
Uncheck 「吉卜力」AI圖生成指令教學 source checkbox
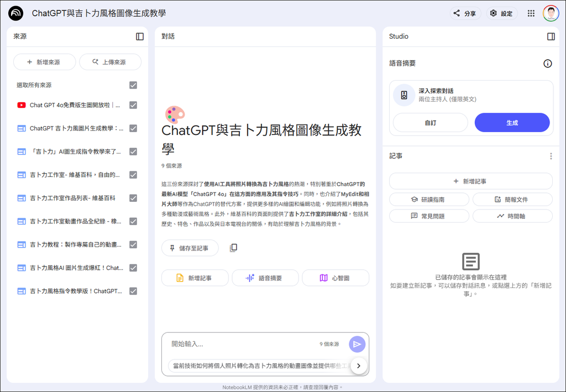tap(133, 151)
